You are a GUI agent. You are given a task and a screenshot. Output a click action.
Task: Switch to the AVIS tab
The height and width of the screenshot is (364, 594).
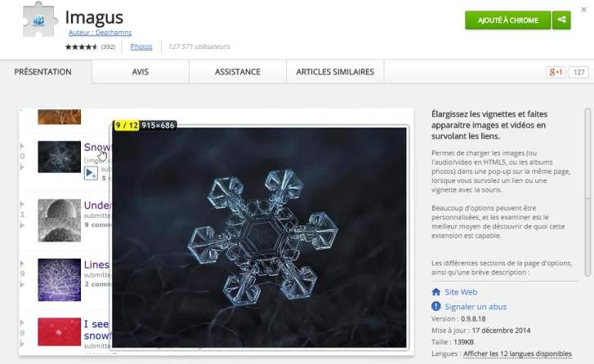(141, 72)
